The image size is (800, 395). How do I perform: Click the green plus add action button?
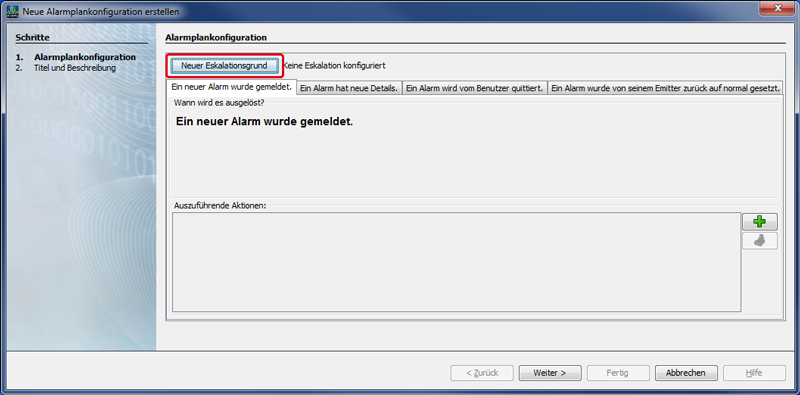tap(760, 221)
